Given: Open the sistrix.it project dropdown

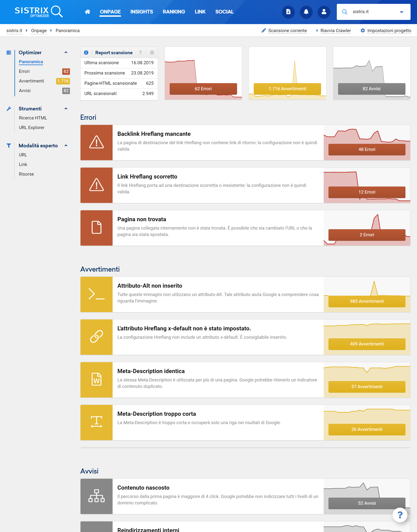Looking at the screenshot, I should [x=401, y=12].
